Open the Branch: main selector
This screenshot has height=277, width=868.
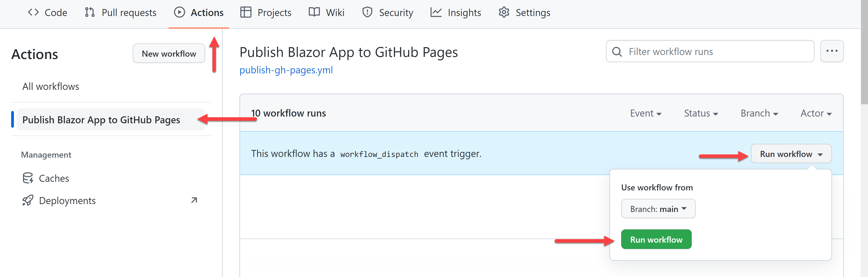pyautogui.click(x=658, y=209)
